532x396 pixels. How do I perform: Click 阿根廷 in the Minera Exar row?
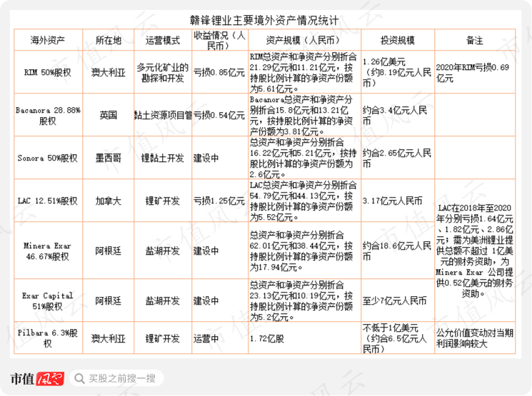coord(109,250)
